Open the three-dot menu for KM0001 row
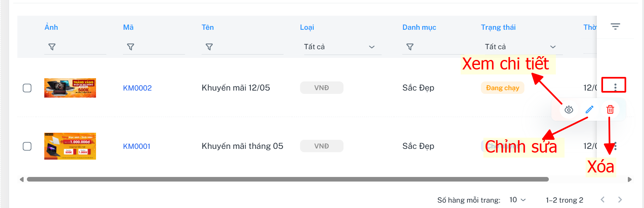Screen dimensions: 644x208 click(x=615, y=146)
